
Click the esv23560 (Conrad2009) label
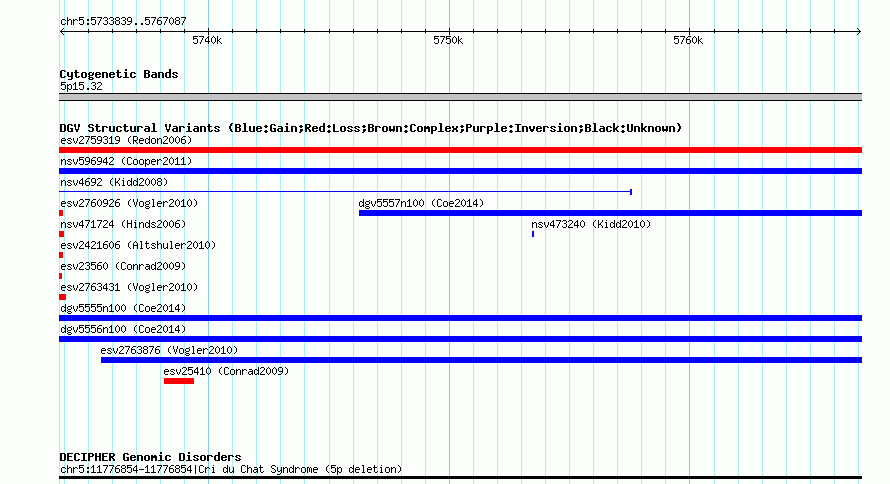pyautogui.click(x=123, y=266)
